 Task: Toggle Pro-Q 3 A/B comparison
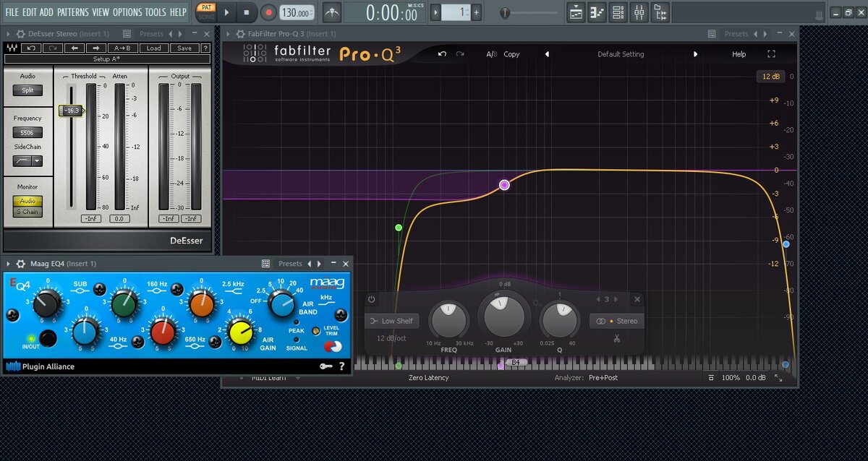492,54
